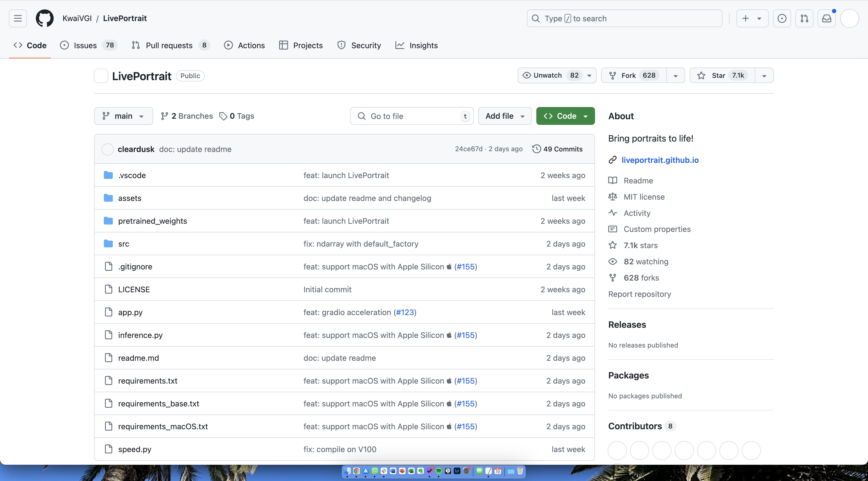Click the .gitignore file icon

coord(108,266)
